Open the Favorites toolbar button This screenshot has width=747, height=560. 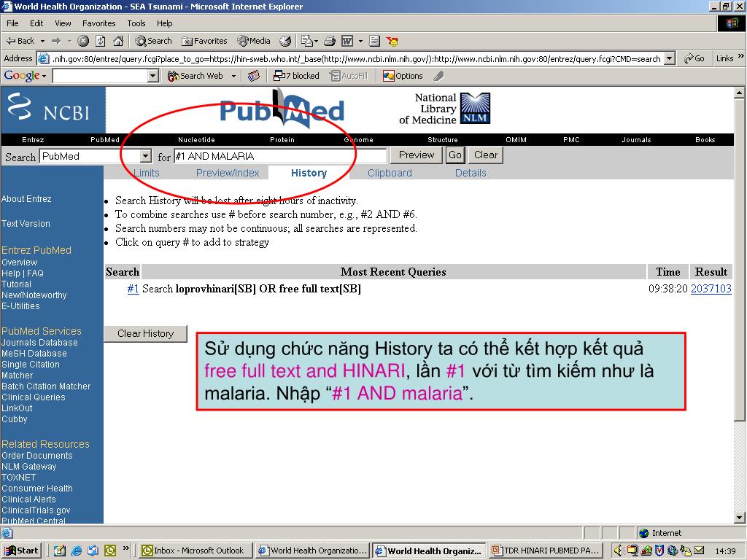point(204,41)
